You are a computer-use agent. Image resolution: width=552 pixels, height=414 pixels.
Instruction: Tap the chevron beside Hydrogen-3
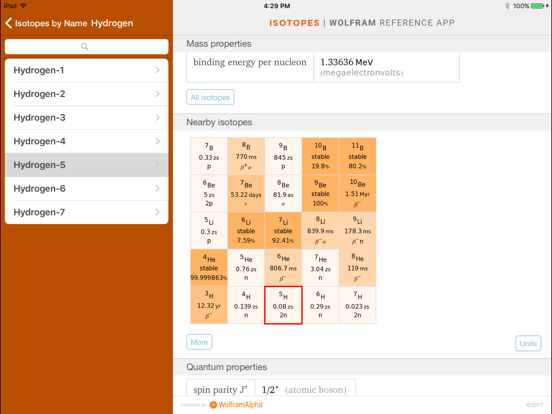click(x=157, y=118)
